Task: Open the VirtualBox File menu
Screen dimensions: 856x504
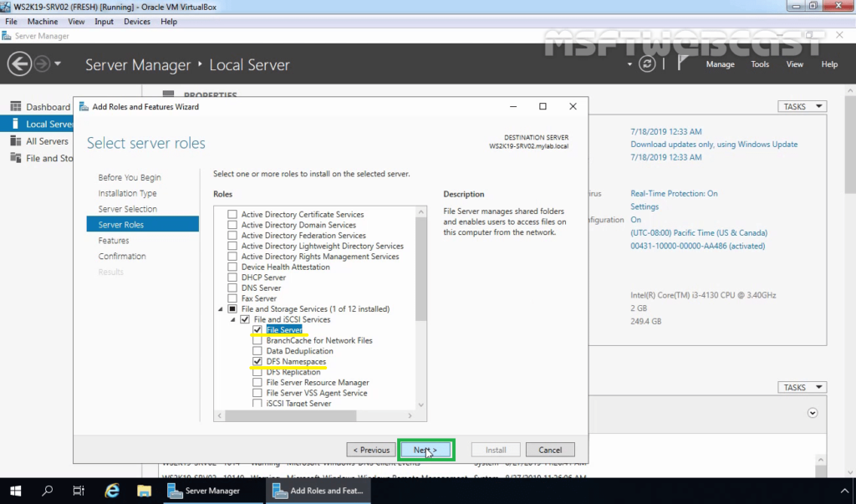Action: click(11, 21)
